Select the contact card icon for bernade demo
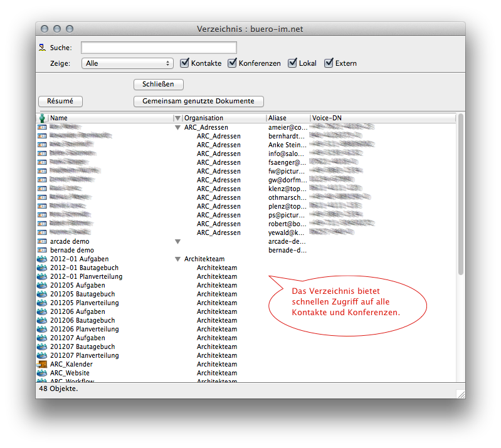Screen dimensions: 501x448 click(42, 250)
